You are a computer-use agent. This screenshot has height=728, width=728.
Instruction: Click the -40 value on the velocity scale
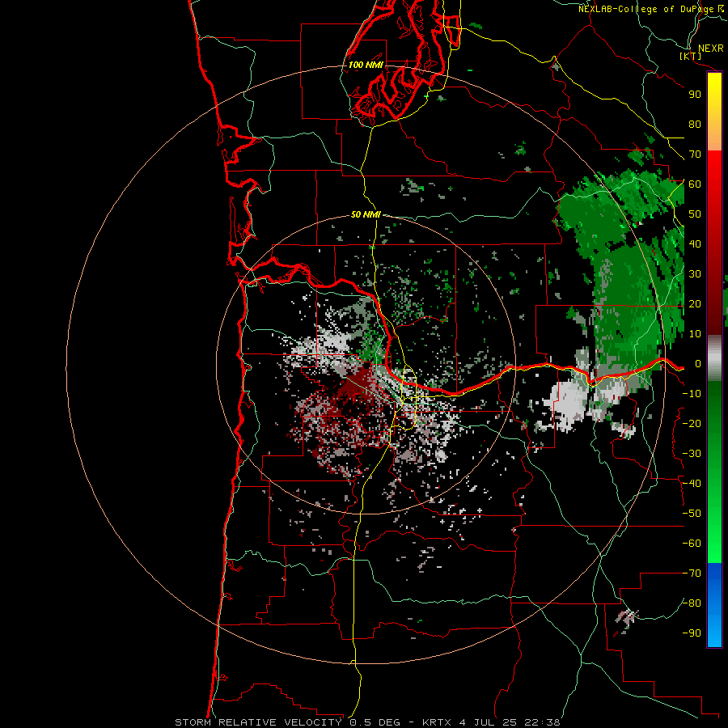pyautogui.click(x=692, y=484)
